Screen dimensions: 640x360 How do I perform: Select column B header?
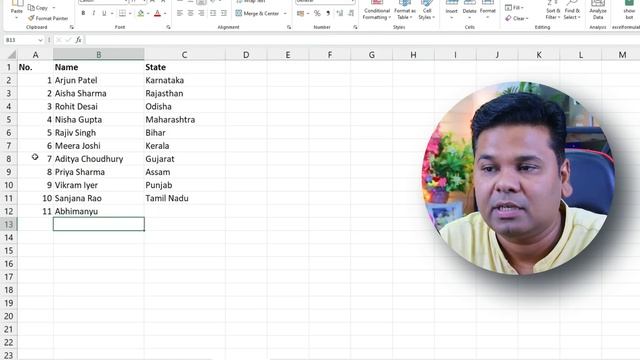98,55
